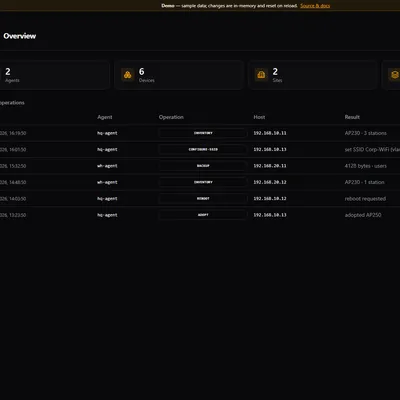Click result 'AP230 · 3 stations'
This screenshot has width=400, height=400.
[366, 133]
